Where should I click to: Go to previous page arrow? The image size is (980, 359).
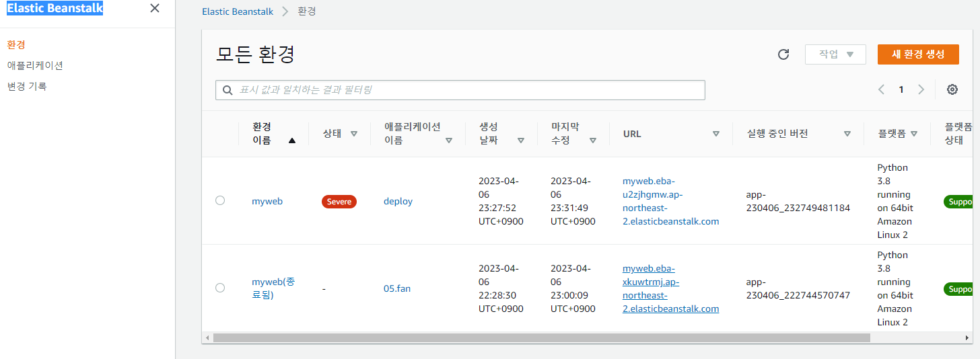click(881, 89)
